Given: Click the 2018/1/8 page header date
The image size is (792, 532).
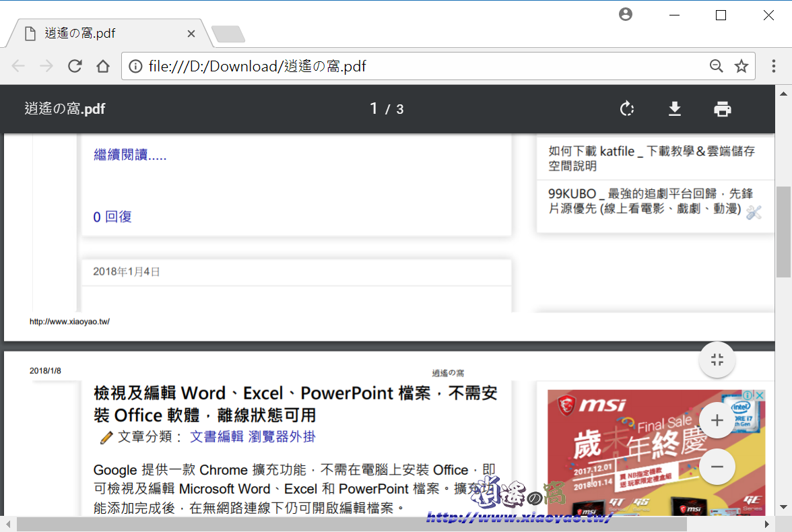Looking at the screenshot, I should (45, 371).
